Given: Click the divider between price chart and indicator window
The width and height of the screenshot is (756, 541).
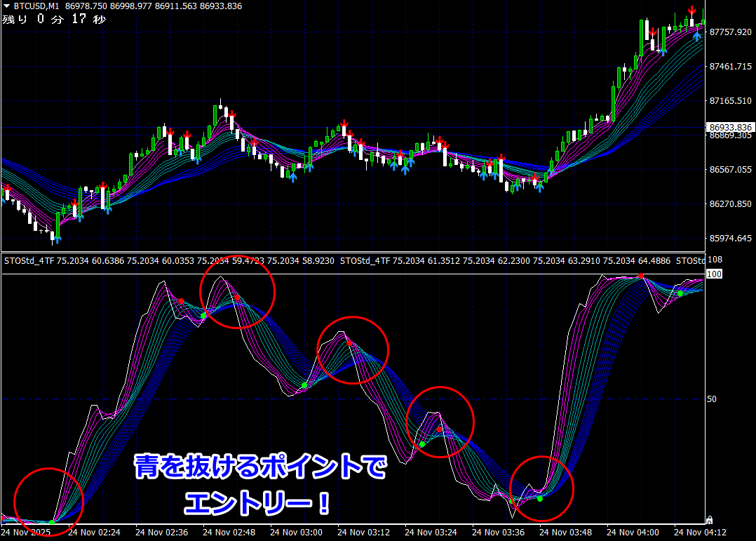Looking at the screenshot, I should (x=351, y=252).
